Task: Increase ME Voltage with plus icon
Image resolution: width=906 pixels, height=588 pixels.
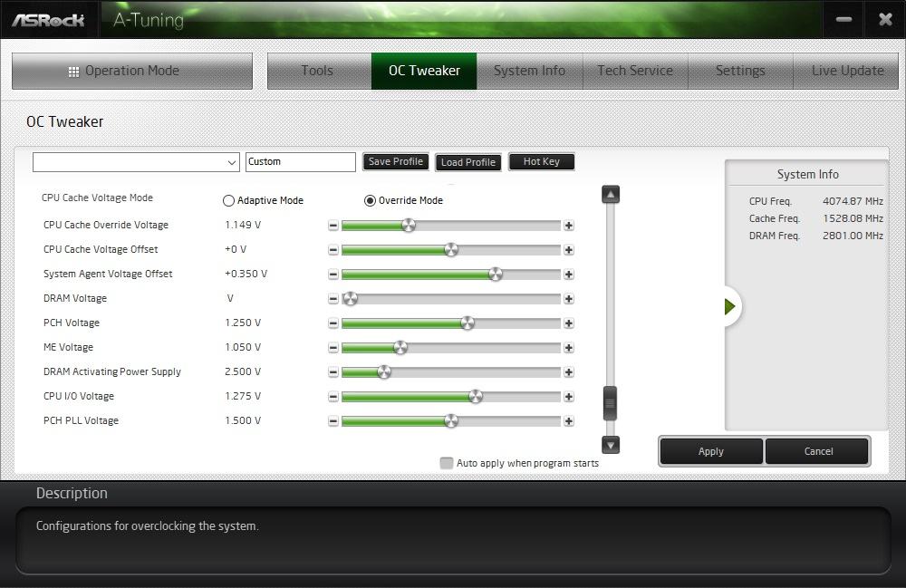Action: pyautogui.click(x=569, y=348)
